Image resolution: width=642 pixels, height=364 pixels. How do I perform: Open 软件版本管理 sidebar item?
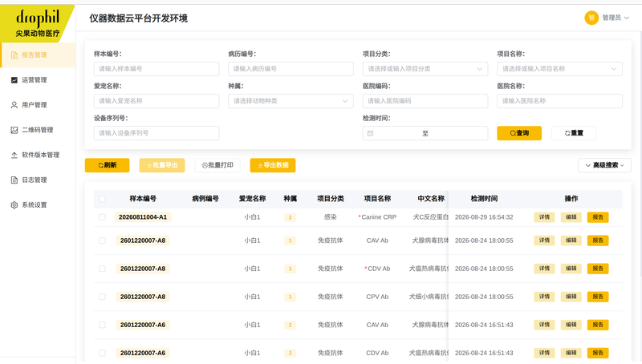click(38, 155)
